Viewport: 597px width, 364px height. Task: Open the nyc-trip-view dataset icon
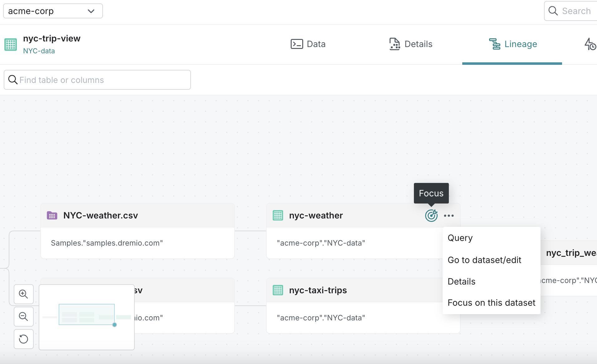click(x=10, y=44)
